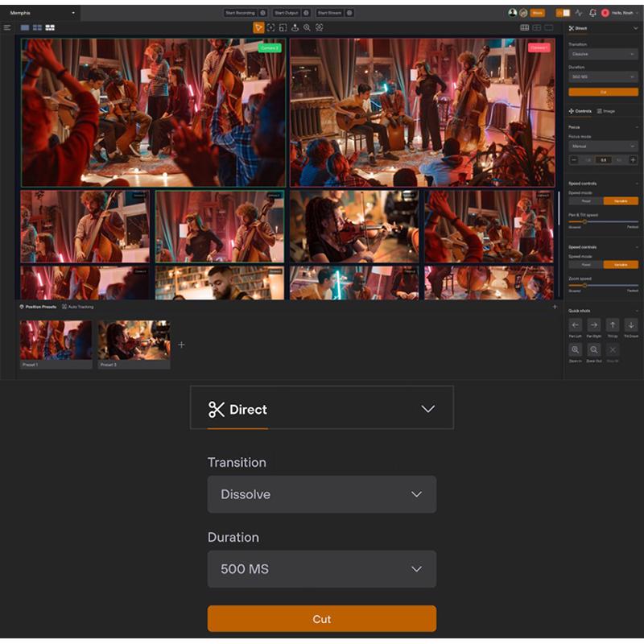Click the Zoom Out quick shot
This screenshot has height=644, width=644.
pyautogui.click(x=594, y=349)
